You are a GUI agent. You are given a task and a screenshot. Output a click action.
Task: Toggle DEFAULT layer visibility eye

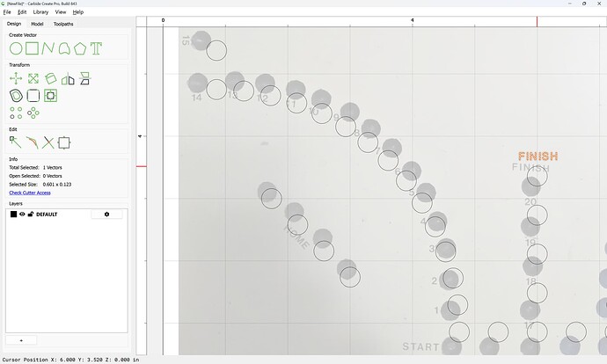pos(22,214)
